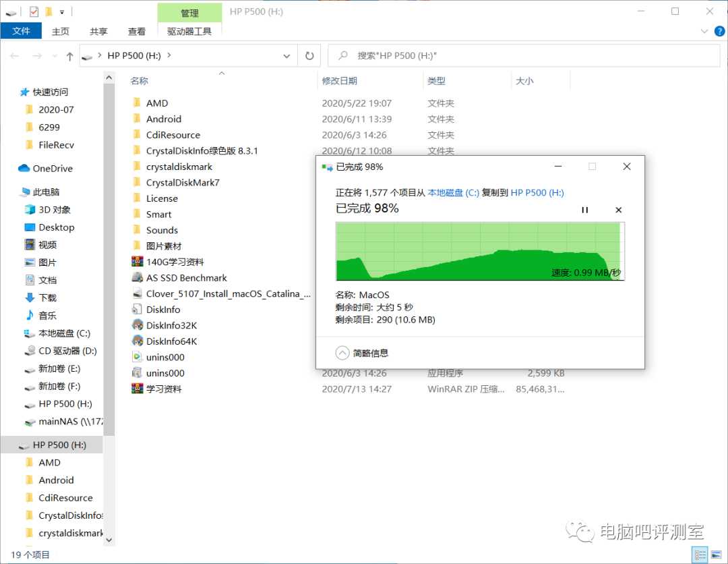Click the HP P500 (H:) address breadcrumb
Image resolution: width=728 pixels, height=564 pixels.
(x=134, y=56)
